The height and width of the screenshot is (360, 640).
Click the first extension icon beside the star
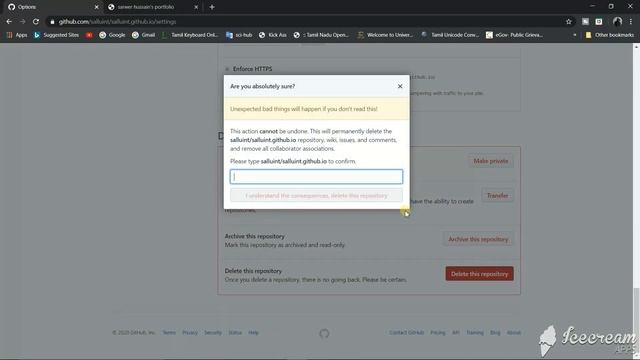coord(585,22)
